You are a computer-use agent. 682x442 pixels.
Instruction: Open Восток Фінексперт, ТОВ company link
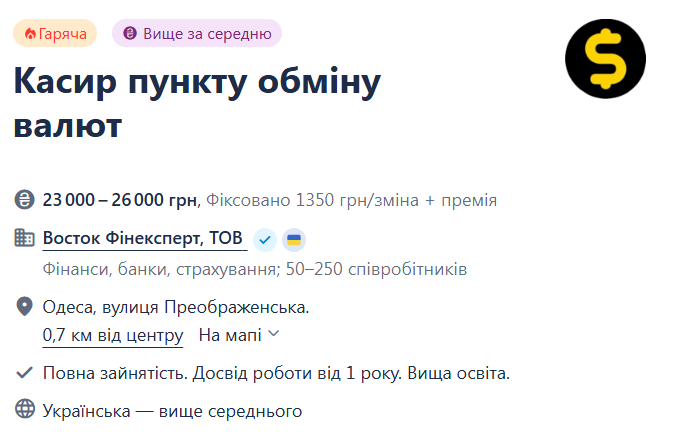(x=143, y=238)
